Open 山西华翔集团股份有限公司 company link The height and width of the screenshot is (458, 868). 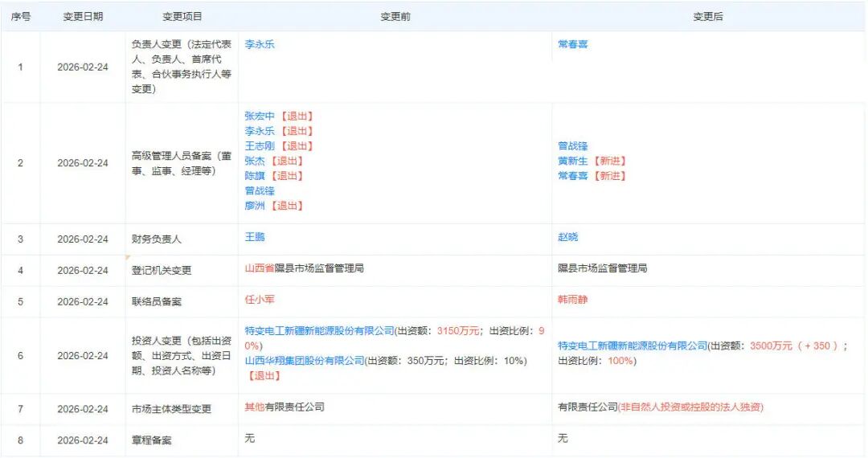305,361
